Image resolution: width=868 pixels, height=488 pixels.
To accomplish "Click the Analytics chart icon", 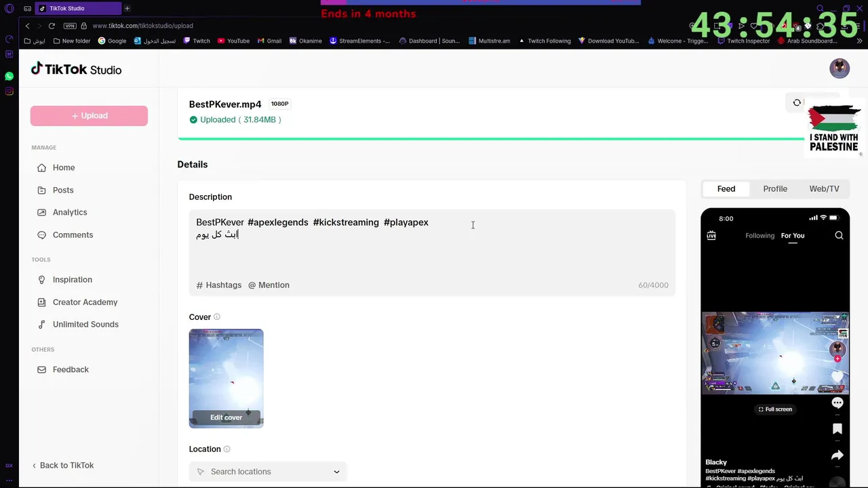I will (x=41, y=212).
